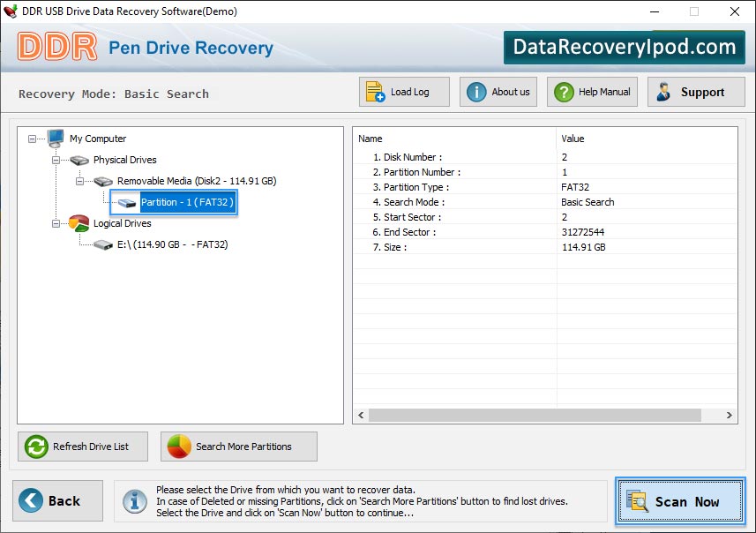This screenshot has height=533, width=756.
Task: Click the 31272544 end sector value
Action: 583,232
